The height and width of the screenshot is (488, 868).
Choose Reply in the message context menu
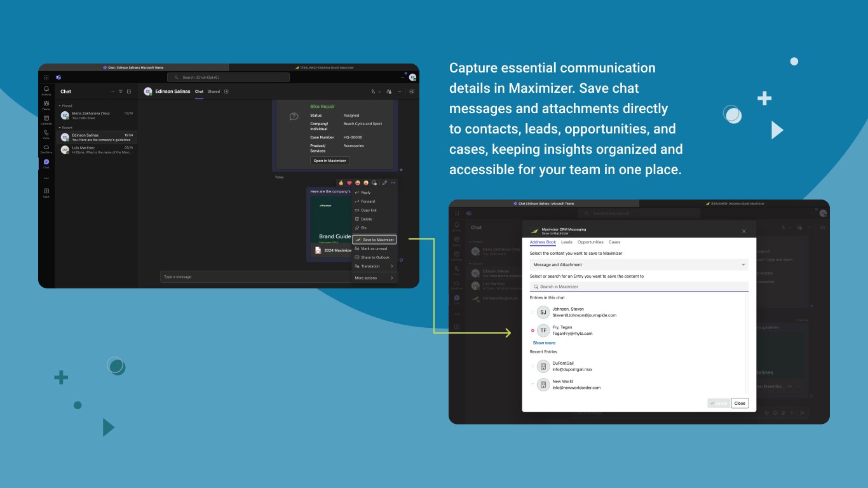pos(375,193)
